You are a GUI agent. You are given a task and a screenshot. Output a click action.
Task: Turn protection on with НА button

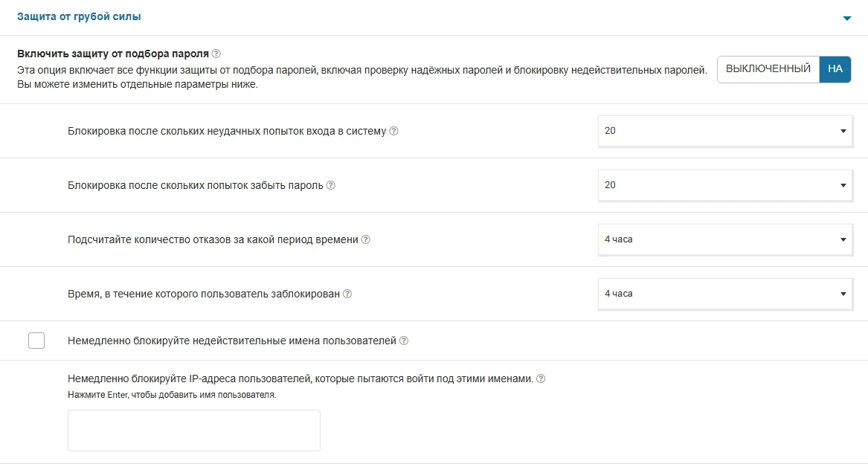[x=835, y=69]
